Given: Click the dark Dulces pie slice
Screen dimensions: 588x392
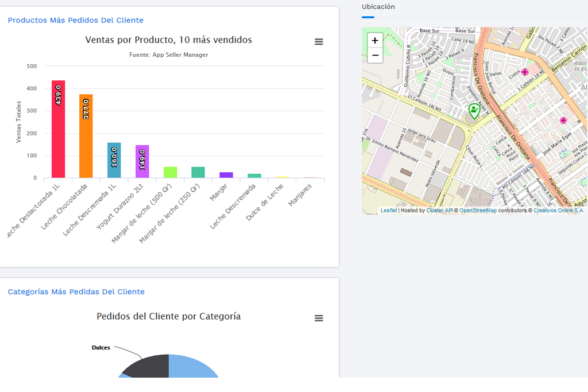Looking at the screenshot, I should [150, 367].
